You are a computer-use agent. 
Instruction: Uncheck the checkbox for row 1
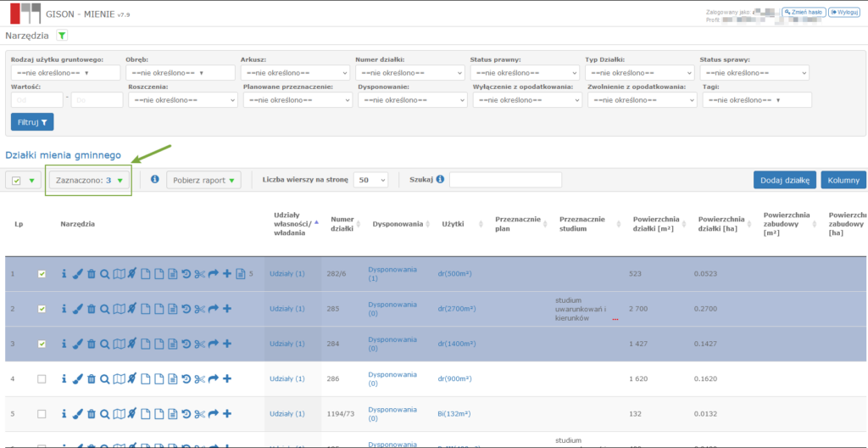pos(42,274)
